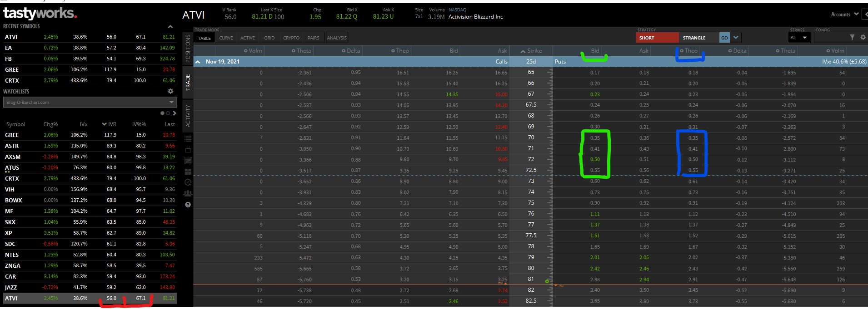Switch to the GRID trade mode tab
868x309 pixels.
click(269, 38)
